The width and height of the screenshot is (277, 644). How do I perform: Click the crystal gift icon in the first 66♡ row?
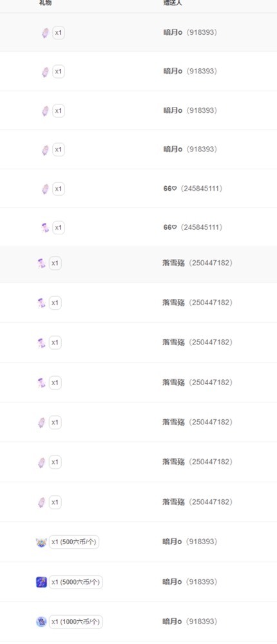[45, 189]
